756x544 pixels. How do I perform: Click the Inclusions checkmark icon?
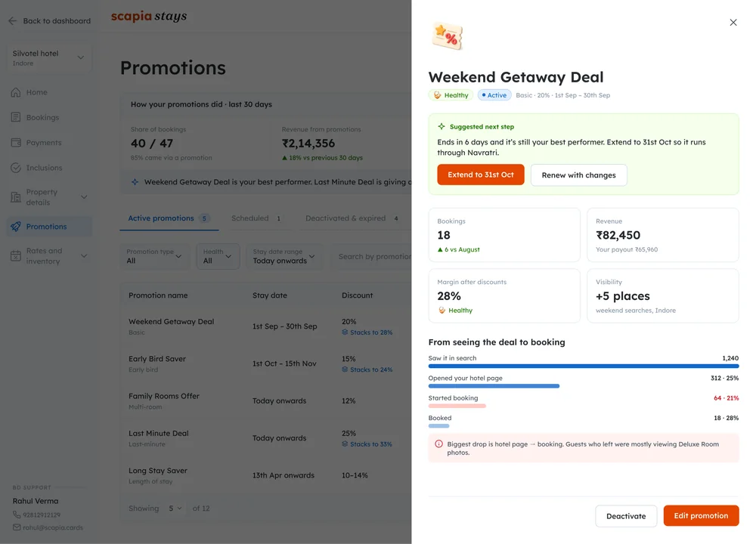tap(16, 168)
